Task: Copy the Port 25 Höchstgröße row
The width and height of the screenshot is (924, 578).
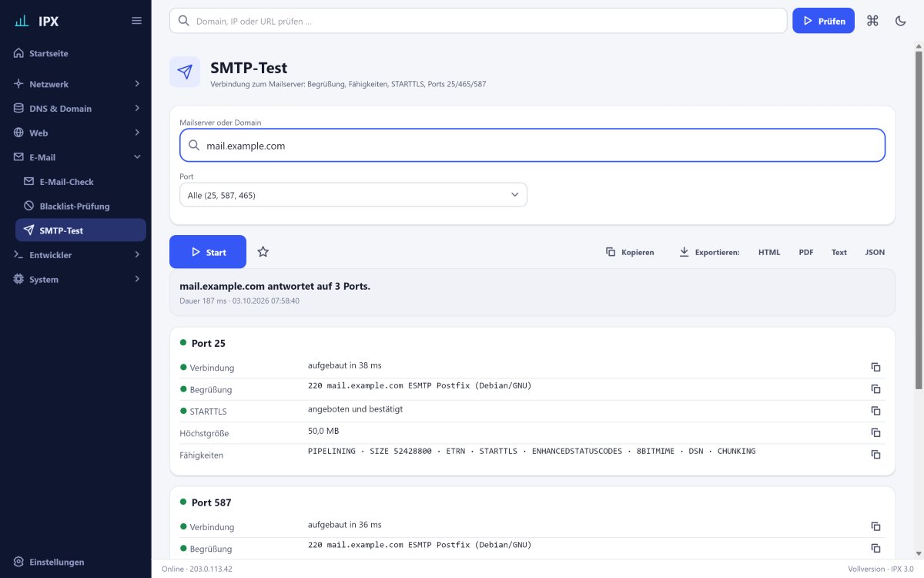Action: pyautogui.click(x=875, y=433)
